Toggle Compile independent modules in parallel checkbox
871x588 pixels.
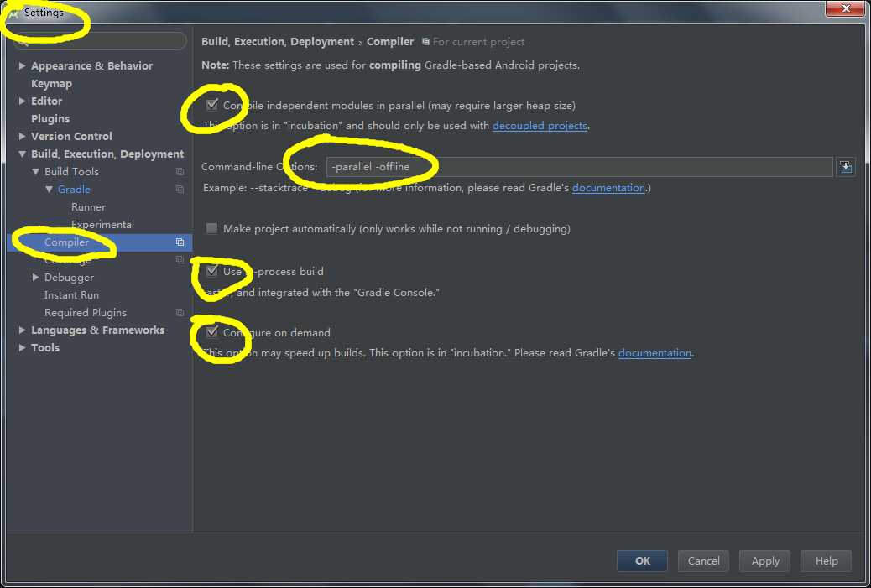coord(212,105)
